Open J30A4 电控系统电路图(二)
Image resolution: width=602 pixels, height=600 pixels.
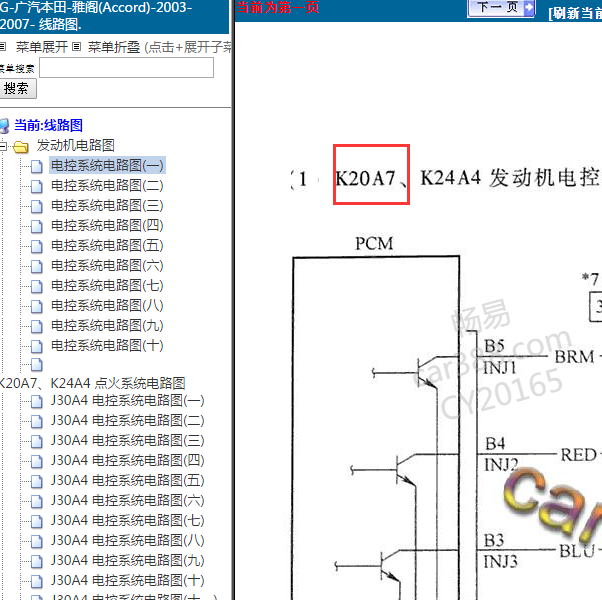click(127, 420)
